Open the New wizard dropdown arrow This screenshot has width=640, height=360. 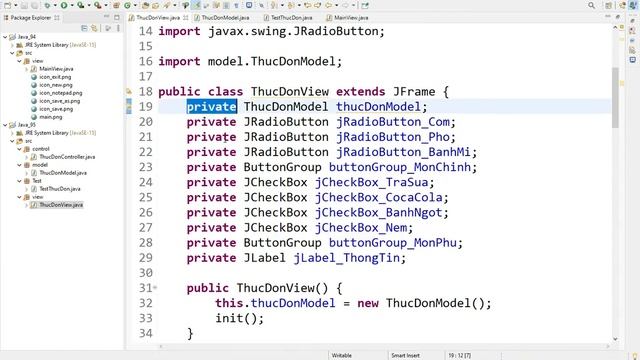coord(16,5)
